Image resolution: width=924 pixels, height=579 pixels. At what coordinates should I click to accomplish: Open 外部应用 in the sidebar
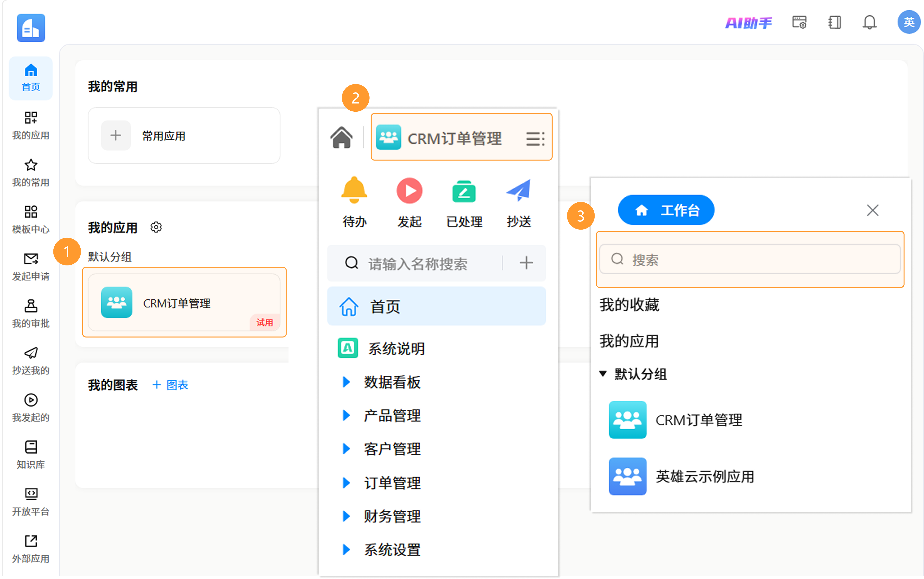pos(31,549)
